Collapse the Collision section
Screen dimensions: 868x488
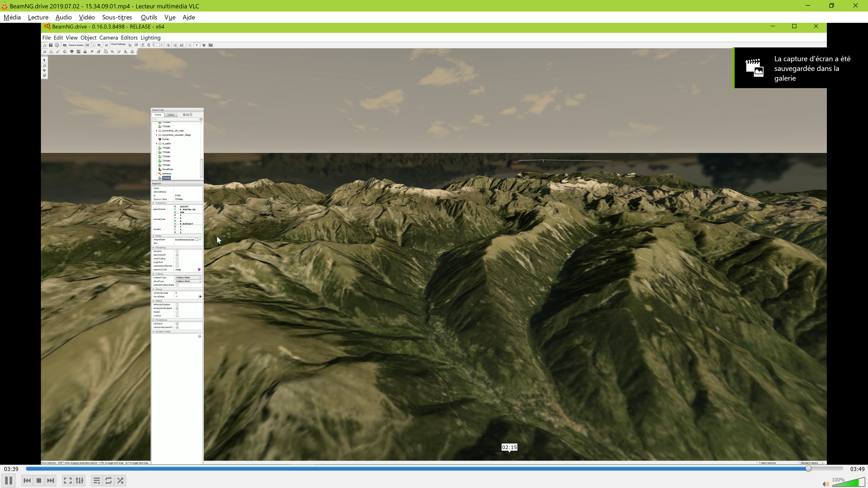154,274
